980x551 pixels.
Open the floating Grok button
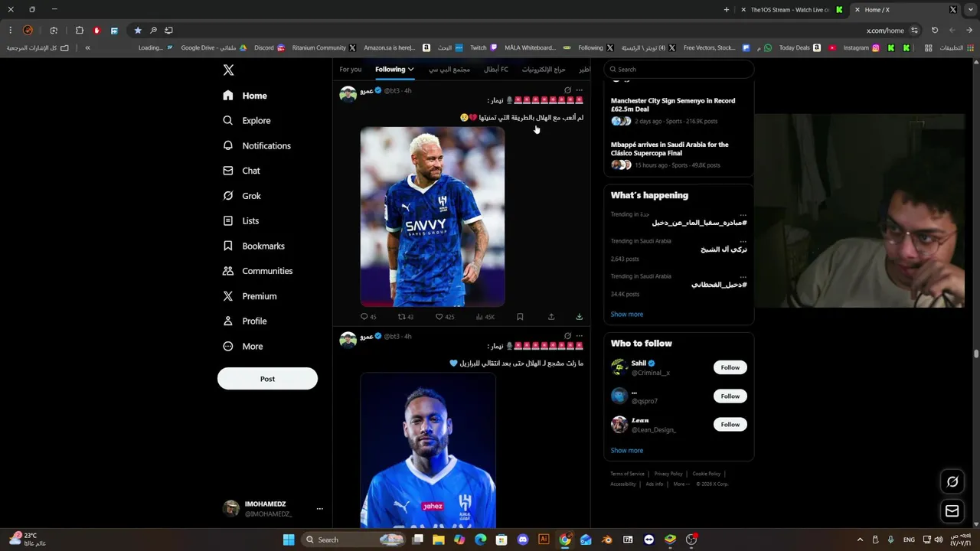click(x=952, y=481)
